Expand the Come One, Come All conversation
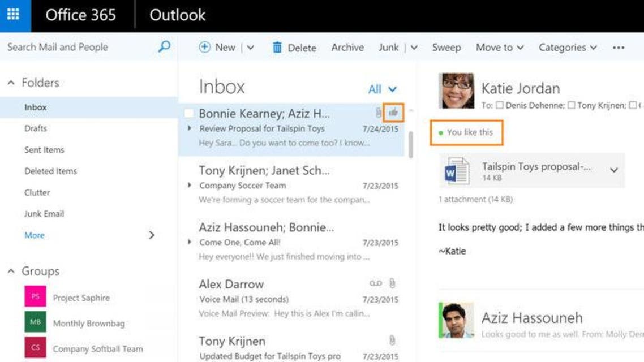Viewport: 644px width, 362px height. [190, 242]
